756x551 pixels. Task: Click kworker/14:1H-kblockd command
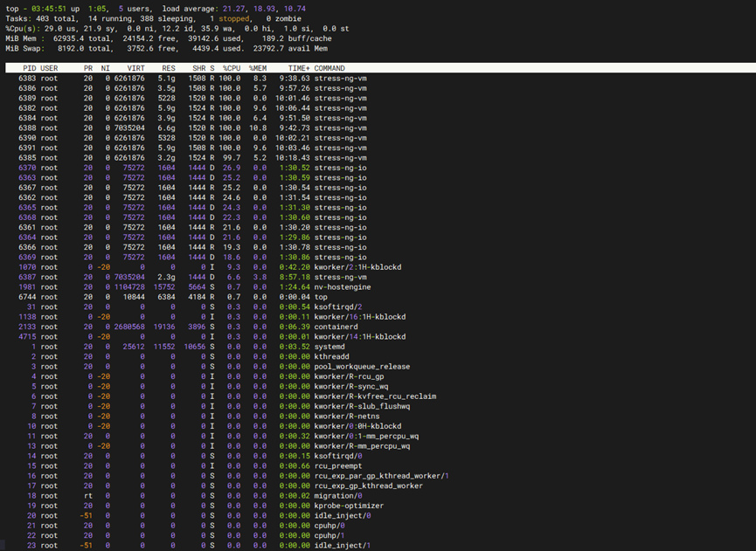(360, 337)
